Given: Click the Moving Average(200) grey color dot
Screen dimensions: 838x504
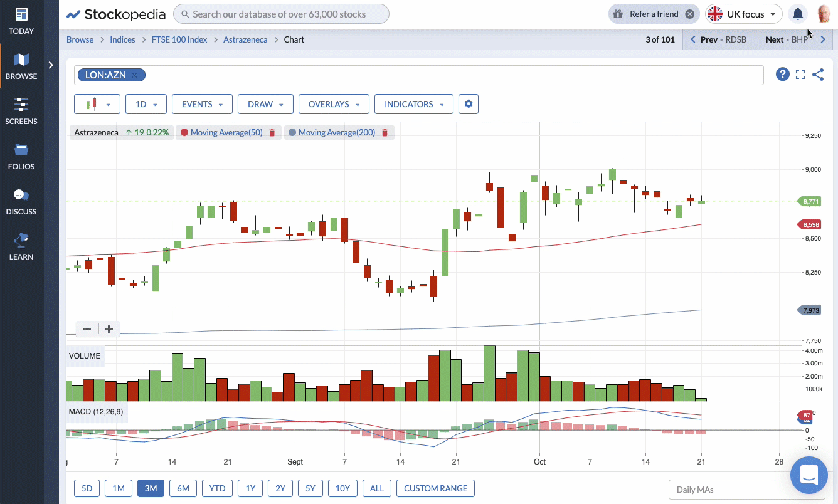Looking at the screenshot, I should point(292,133).
